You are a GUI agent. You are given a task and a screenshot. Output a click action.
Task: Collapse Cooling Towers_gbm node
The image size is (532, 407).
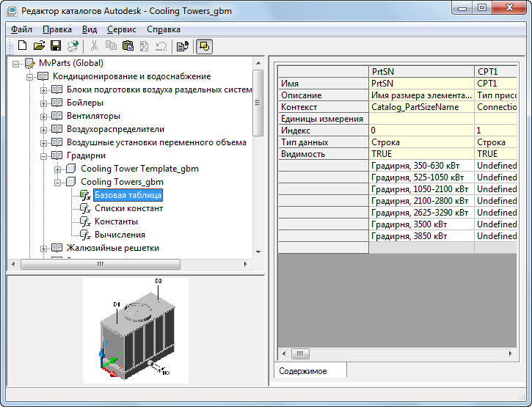click(58, 183)
